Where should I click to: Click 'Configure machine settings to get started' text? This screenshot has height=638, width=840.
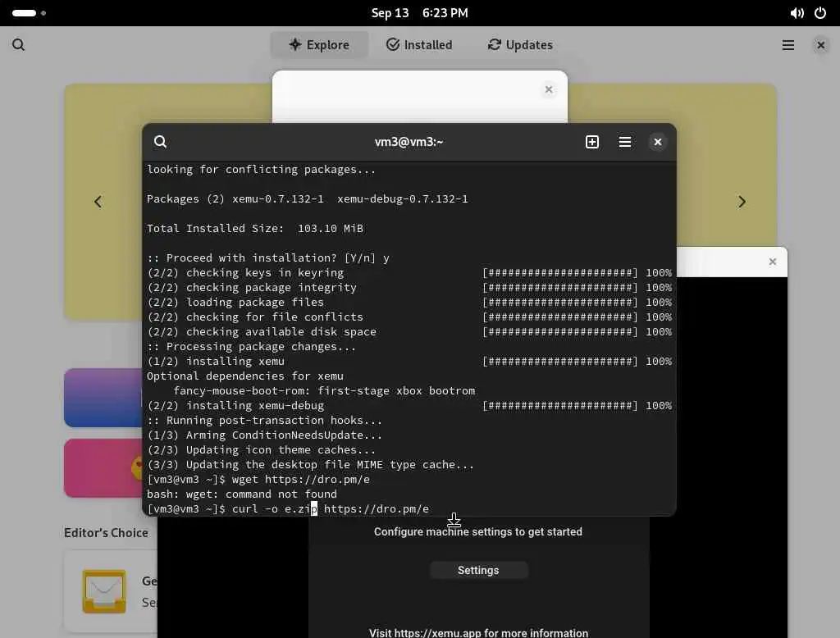[478, 531]
